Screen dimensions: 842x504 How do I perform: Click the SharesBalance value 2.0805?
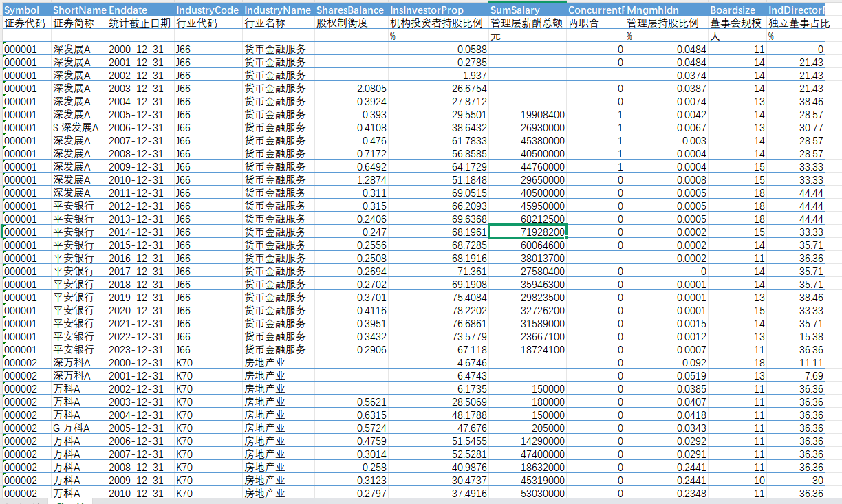(352, 88)
